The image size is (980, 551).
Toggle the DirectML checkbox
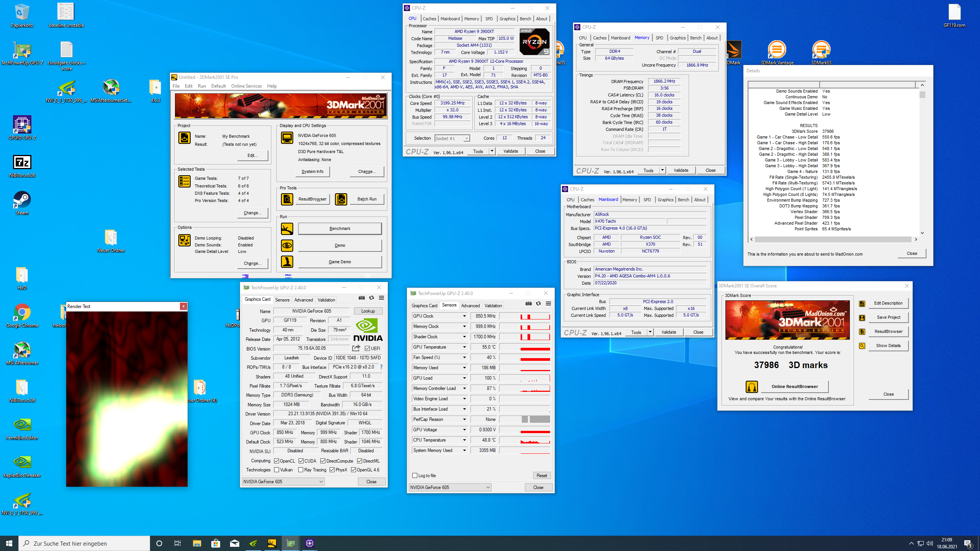359,461
